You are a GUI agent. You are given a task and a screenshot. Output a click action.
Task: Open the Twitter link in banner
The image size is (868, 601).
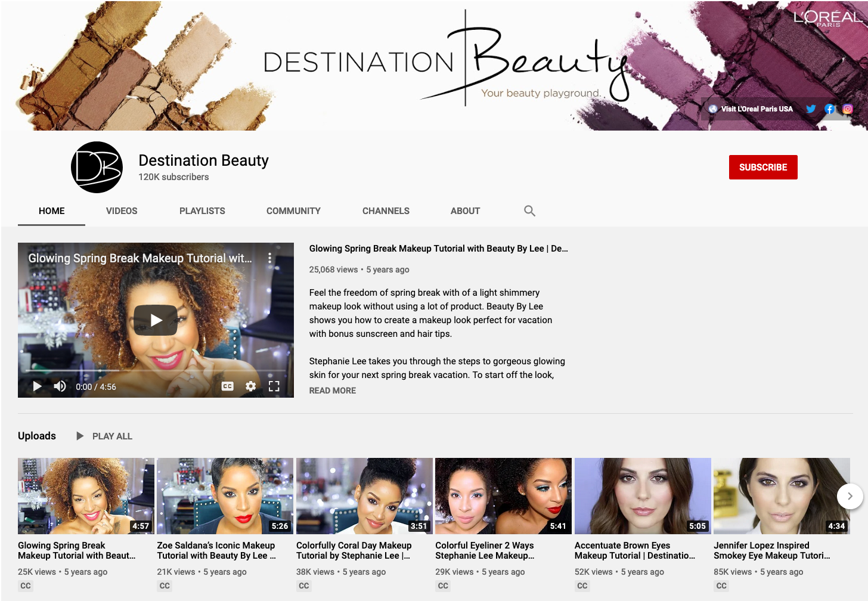tap(811, 109)
